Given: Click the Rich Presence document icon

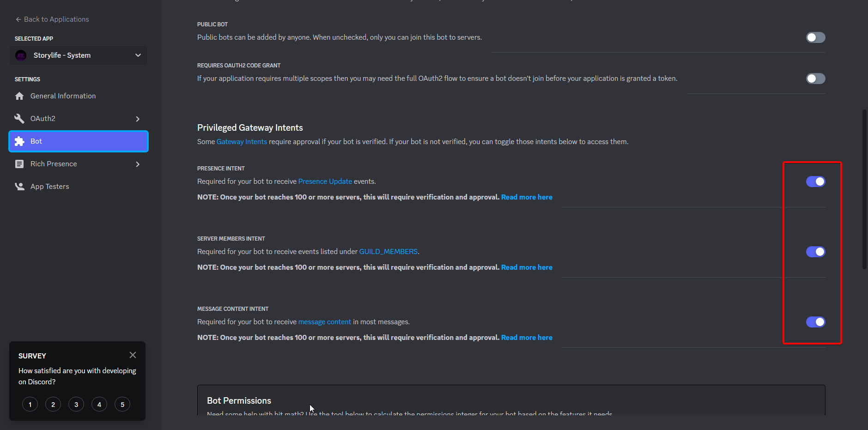Looking at the screenshot, I should (19, 164).
